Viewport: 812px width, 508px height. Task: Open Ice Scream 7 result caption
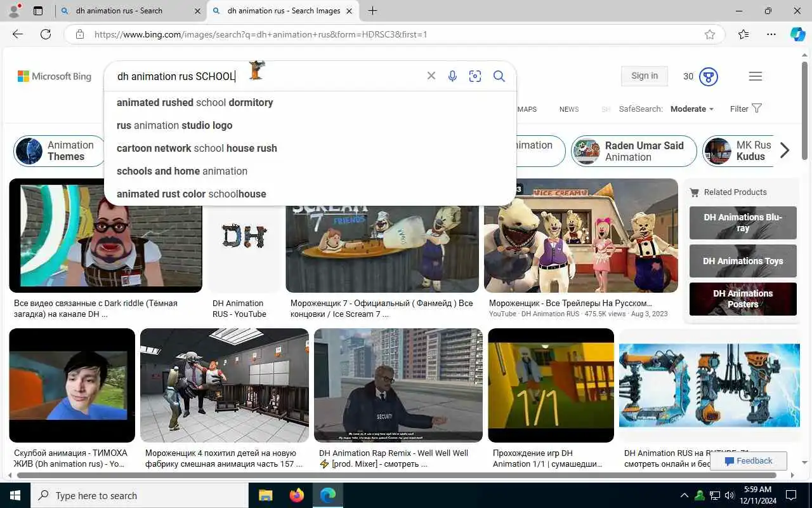click(x=382, y=309)
